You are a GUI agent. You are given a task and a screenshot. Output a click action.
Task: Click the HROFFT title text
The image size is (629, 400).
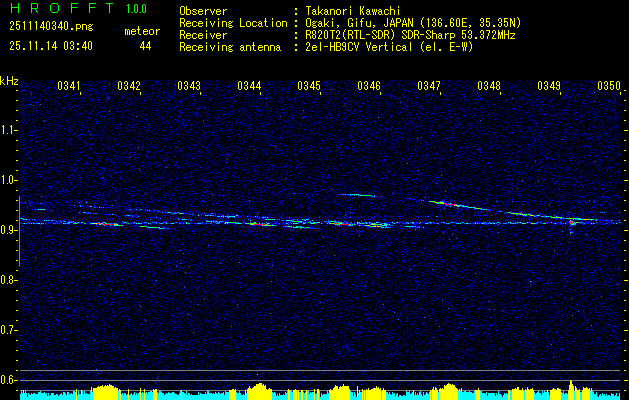60,8
